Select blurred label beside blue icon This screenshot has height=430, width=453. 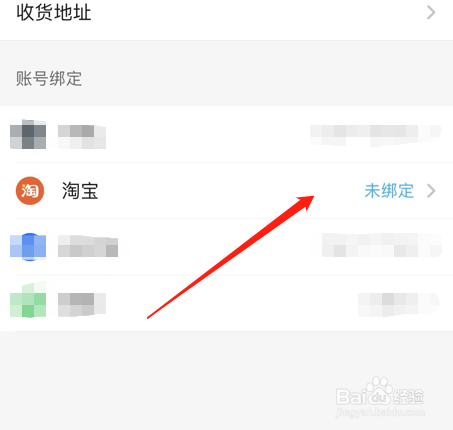88,246
